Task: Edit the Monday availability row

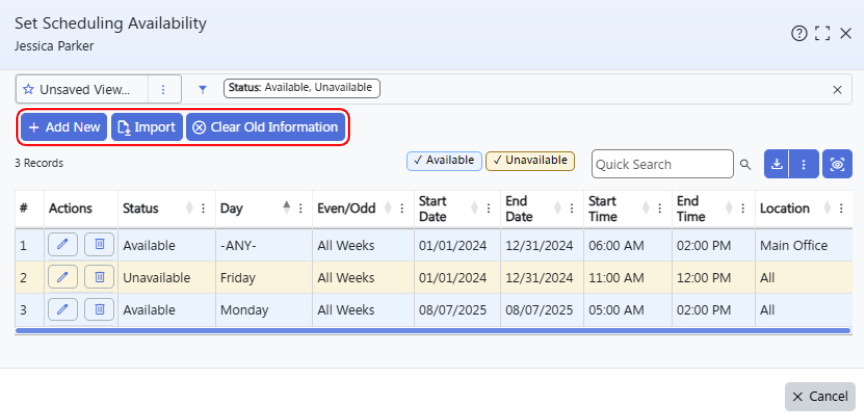Action: [63, 309]
